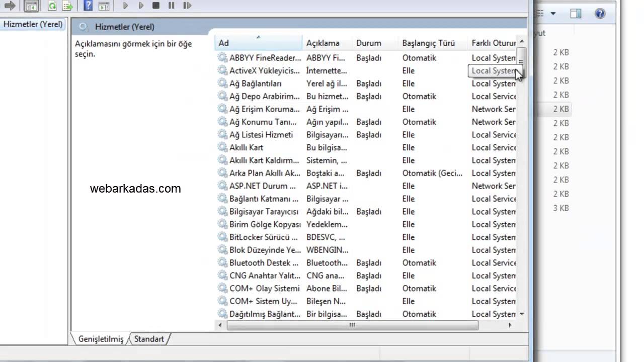The image size is (644, 362).
Task: Click the gear icon next to ActiveX Yükleyicis...
Action: pos(222,70)
